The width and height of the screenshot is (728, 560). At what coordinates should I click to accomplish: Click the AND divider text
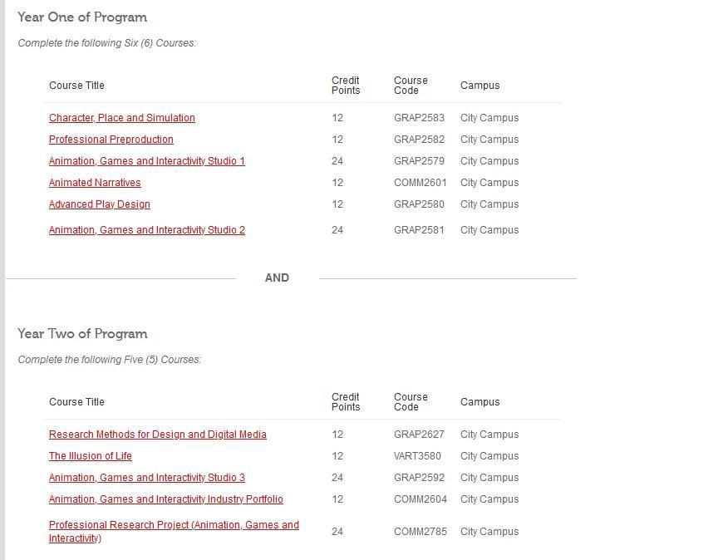pyautogui.click(x=278, y=278)
